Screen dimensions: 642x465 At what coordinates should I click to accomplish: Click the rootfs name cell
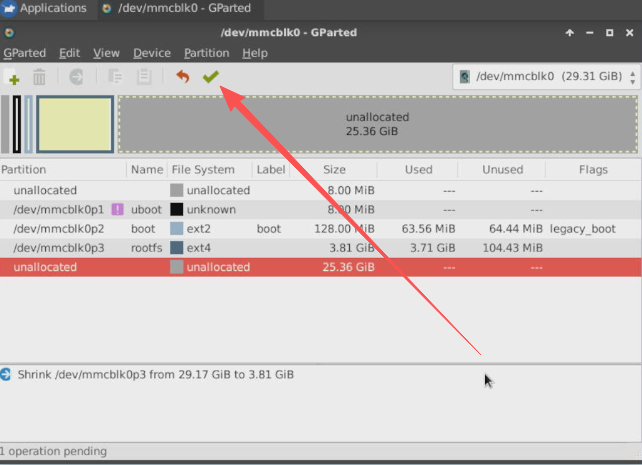pos(146,248)
